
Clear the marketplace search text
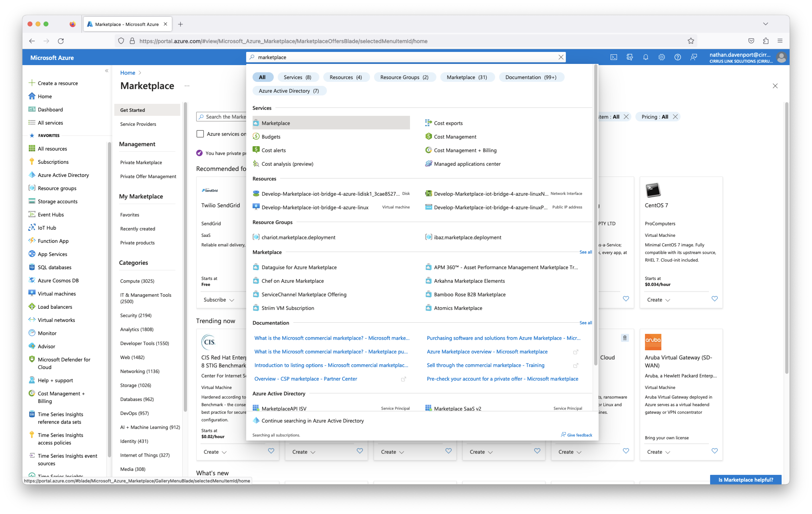click(561, 57)
